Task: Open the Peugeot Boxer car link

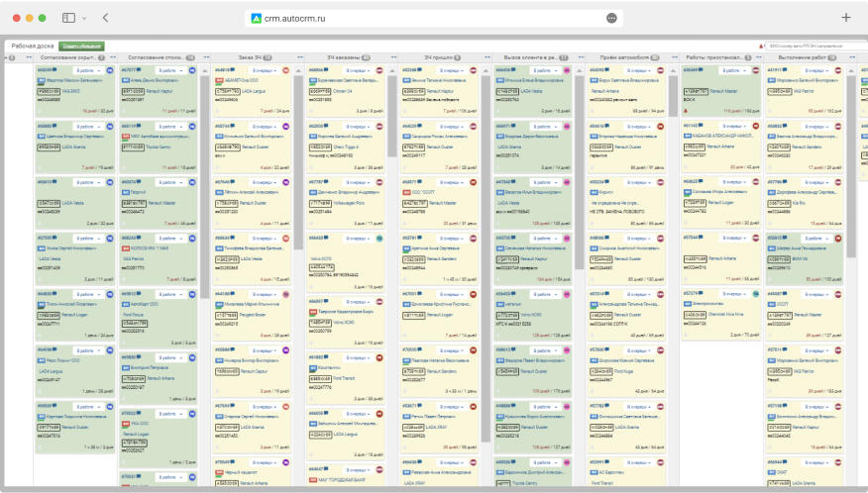Action: tap(256, 315)
